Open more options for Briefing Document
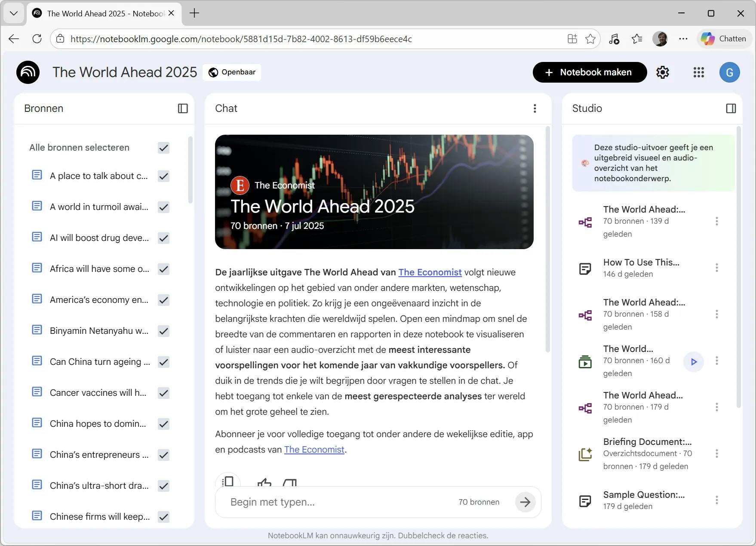 716,453
